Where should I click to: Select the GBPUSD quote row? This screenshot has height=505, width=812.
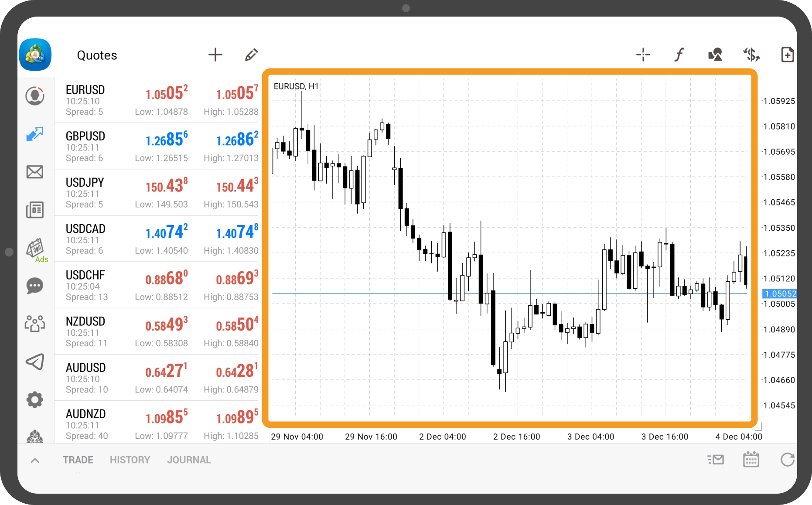(157, 146)
